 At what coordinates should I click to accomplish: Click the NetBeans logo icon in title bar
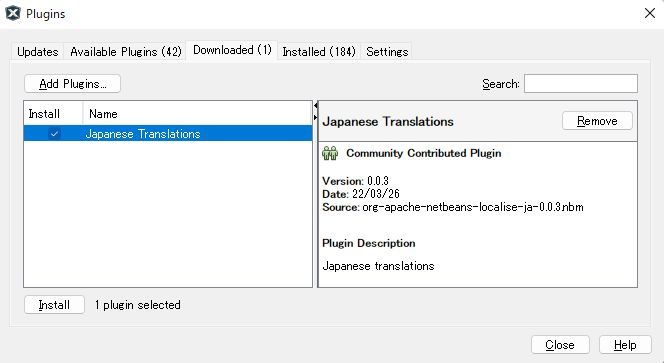click(x=13, y=13)
